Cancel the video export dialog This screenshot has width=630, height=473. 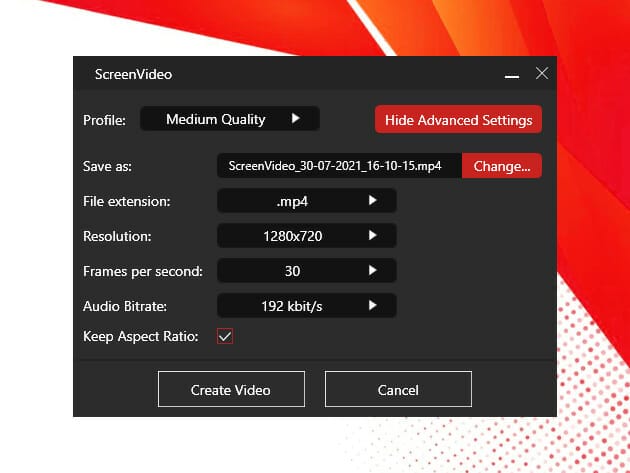(x=398, y=389)
